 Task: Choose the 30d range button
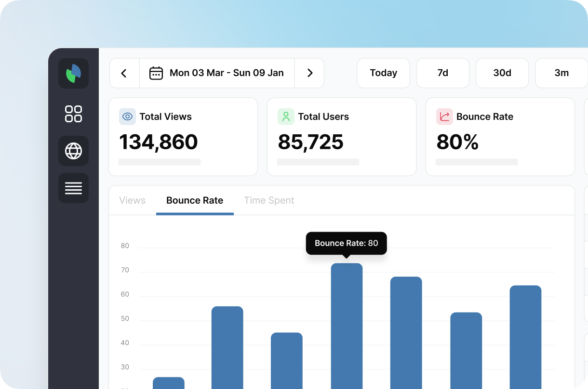pyautogui.click(x=502, y=73)
